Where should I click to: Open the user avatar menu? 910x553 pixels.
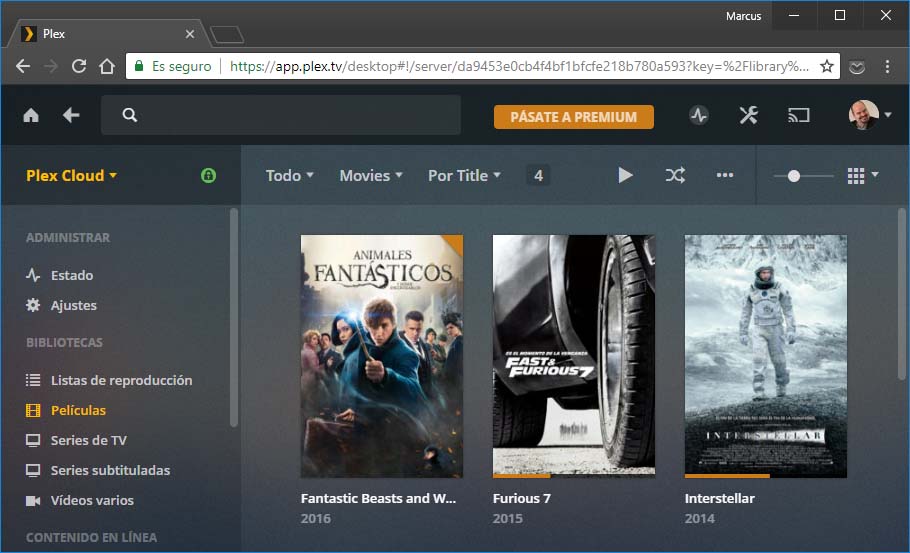pos(869,115)
